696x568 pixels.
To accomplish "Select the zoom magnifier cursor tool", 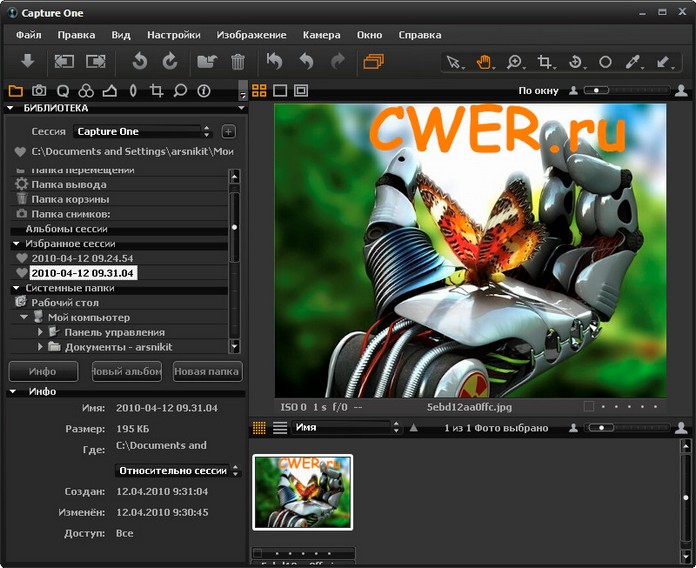I will pyautogui.click(x=514, y=62).
